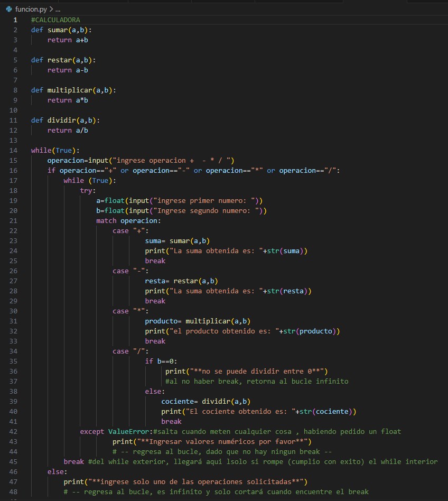Expand the breadcrumb ellipsis symbol list
This screenshot has width=448, height=501.
58,9
